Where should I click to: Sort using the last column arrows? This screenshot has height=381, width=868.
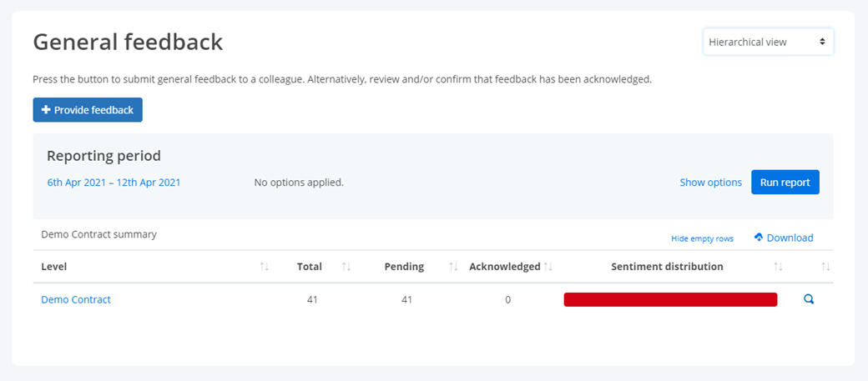(x=826, y=267)
